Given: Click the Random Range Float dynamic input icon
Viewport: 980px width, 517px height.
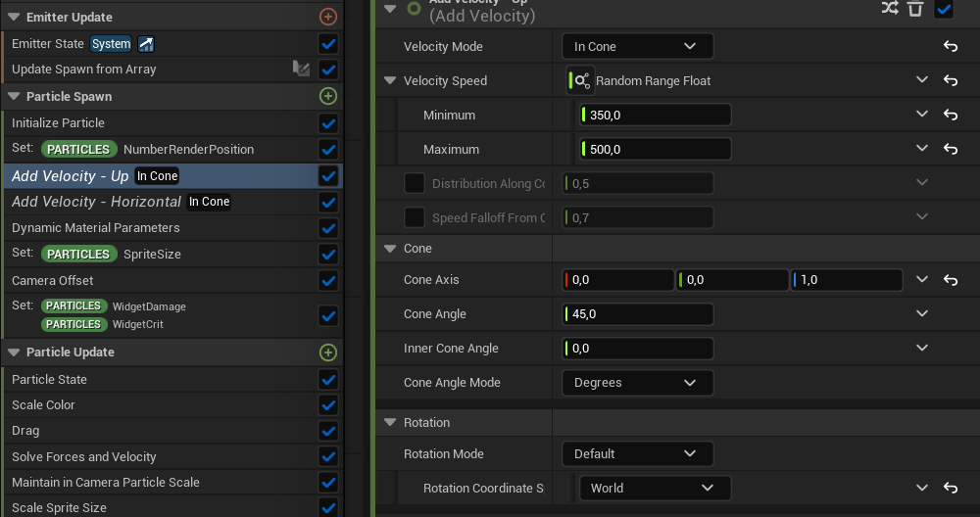Looking at the screenshot, I should tap(580, 81).
